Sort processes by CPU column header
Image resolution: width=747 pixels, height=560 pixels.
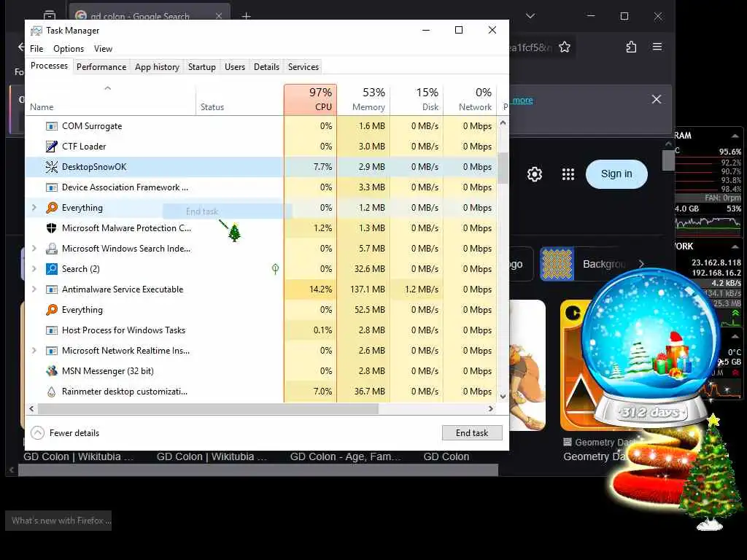click(311, 99)
